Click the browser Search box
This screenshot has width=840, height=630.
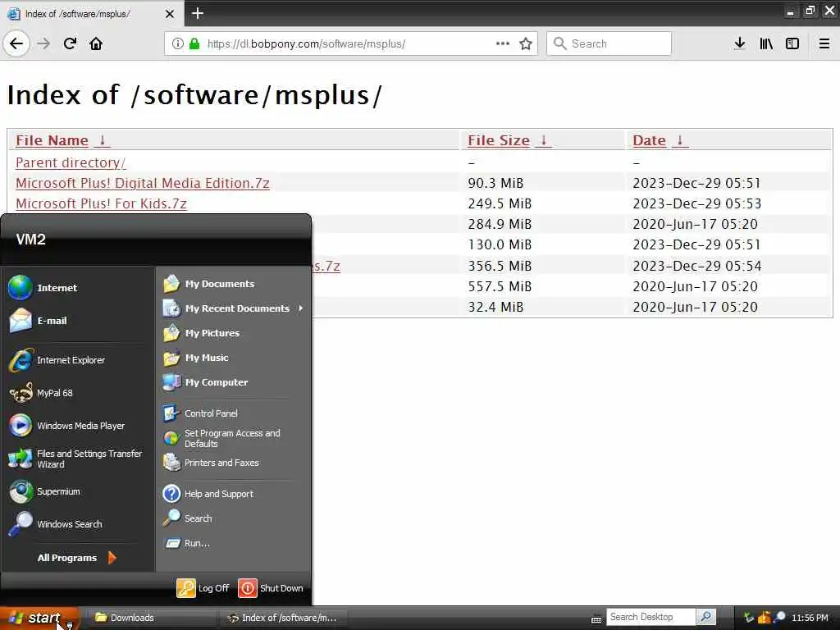(609, 43)
